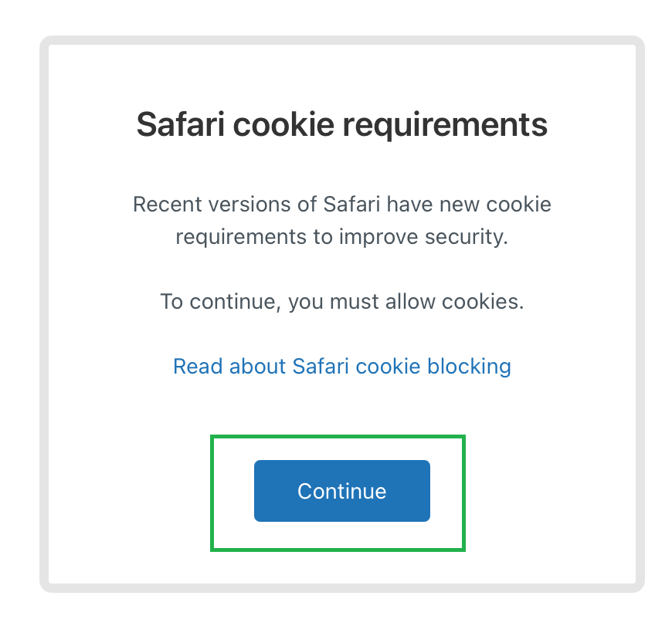Click the requirements to improve security line
The height and width of the screenshot is (626, 672).
[x=342, y=237]
